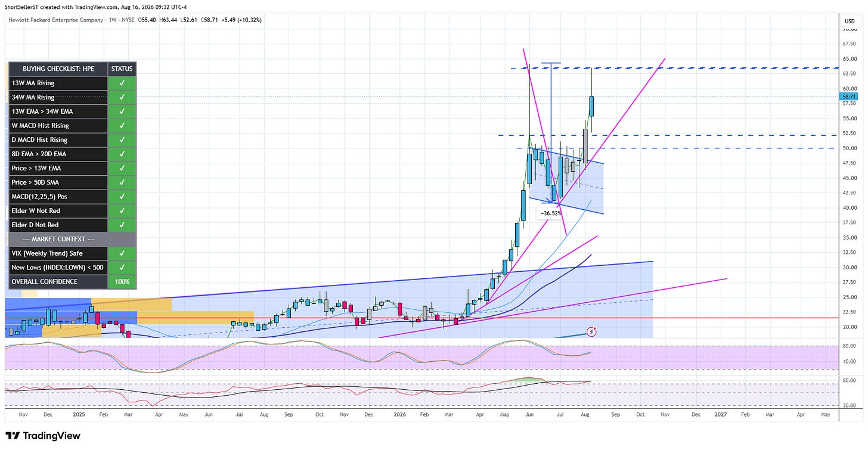Screen dimensions: 868x450
Task: Click the checkmark in the 34W MA Rising row
Action: tap(122, 97)
